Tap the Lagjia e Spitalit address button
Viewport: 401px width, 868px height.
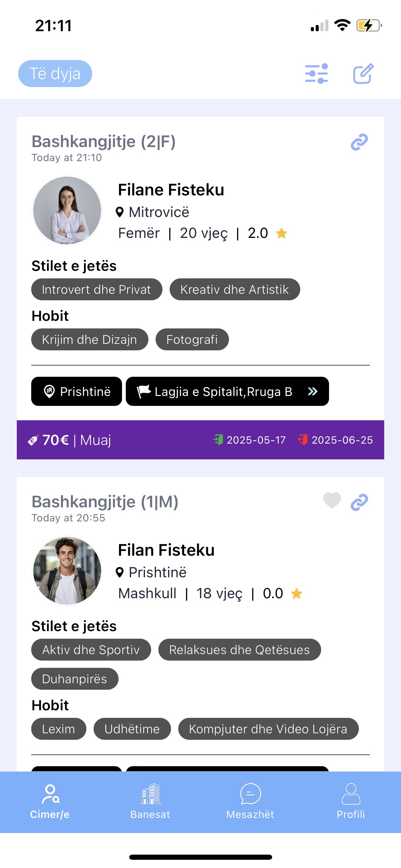pyautogui.click(x=219, y=391)
